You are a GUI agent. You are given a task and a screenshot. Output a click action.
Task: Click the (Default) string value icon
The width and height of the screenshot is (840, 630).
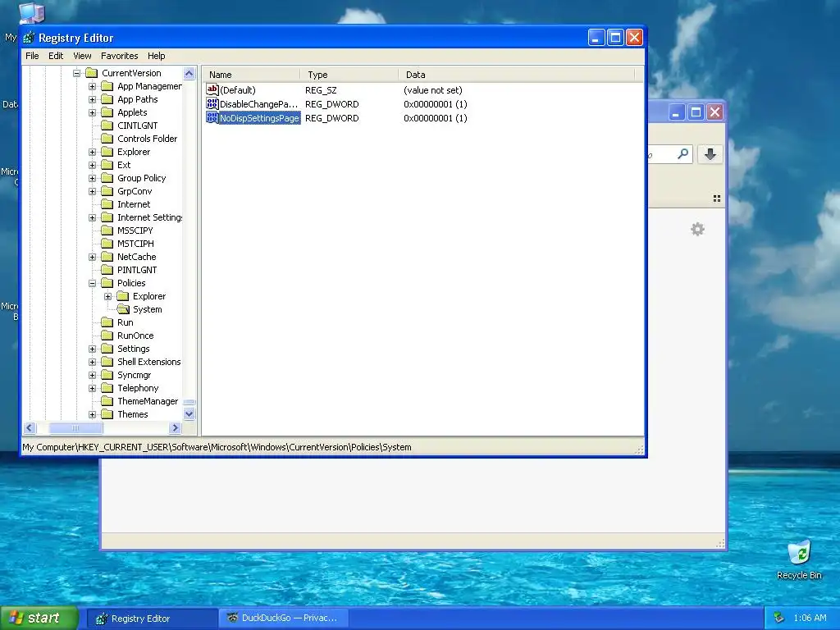click(212, 89)
